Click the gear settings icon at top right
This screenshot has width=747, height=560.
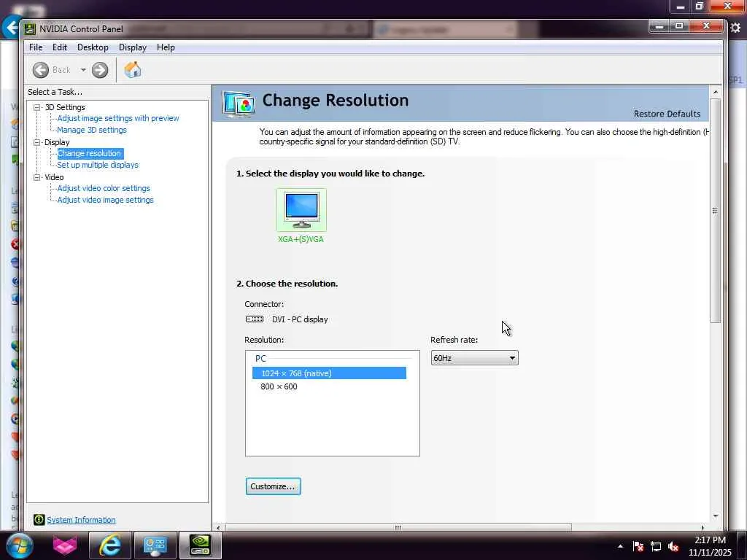[x=735, y=28]
